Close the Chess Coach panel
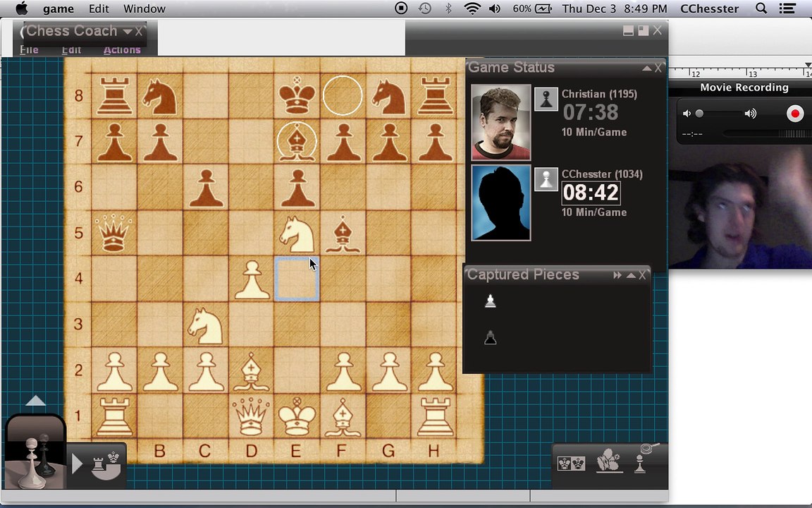Screen dimensions: 812x508 [x=139, y=32]
